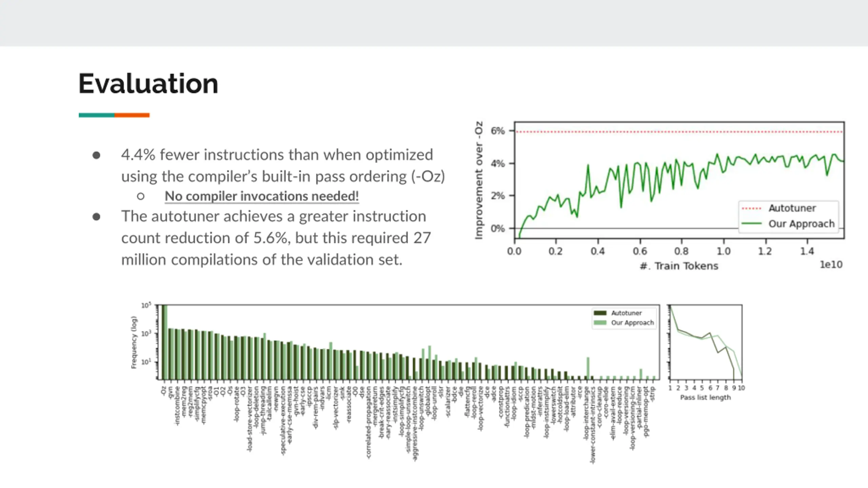Click the 'Pass list length' axis label
868x488 pixels.
705,398
